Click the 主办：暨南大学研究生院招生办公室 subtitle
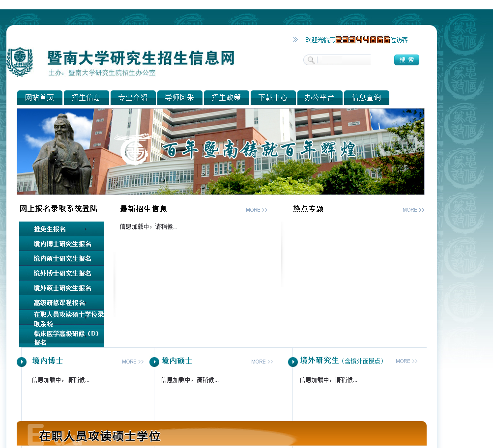 coord(102,73)
